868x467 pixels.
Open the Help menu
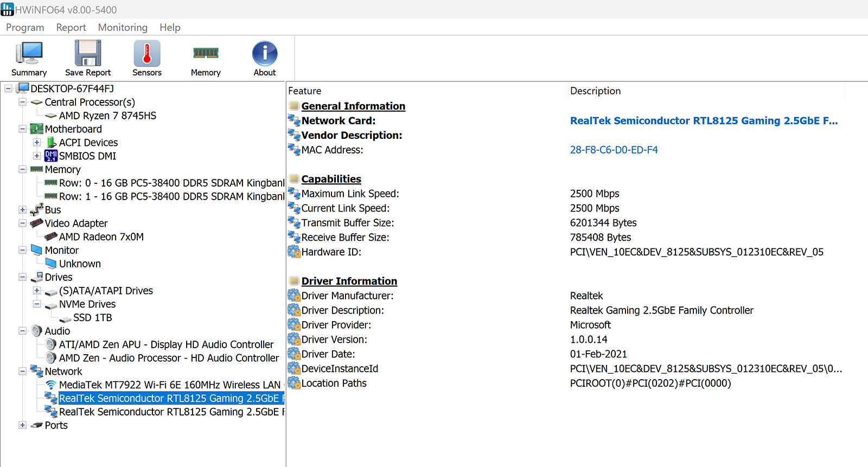[170, 27]
